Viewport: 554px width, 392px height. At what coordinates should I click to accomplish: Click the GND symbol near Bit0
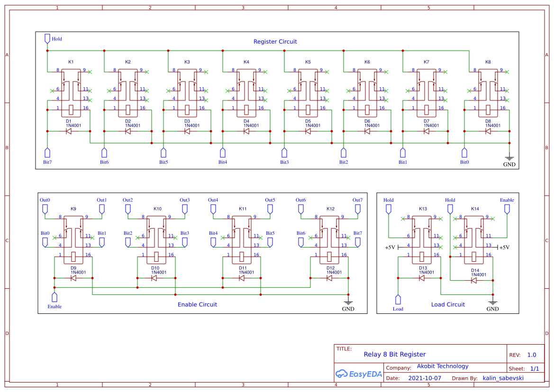509,158
